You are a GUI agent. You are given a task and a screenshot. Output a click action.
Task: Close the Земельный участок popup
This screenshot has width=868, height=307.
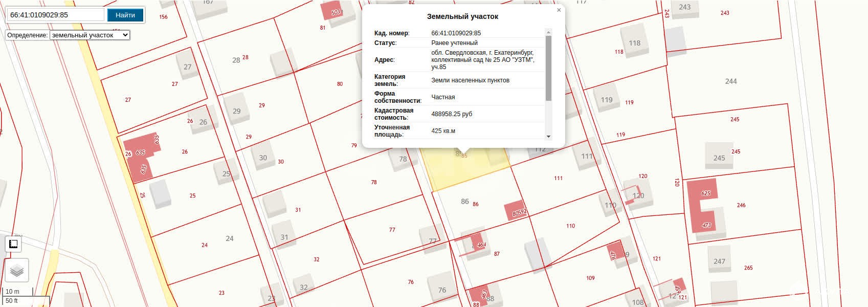[559, 10]
